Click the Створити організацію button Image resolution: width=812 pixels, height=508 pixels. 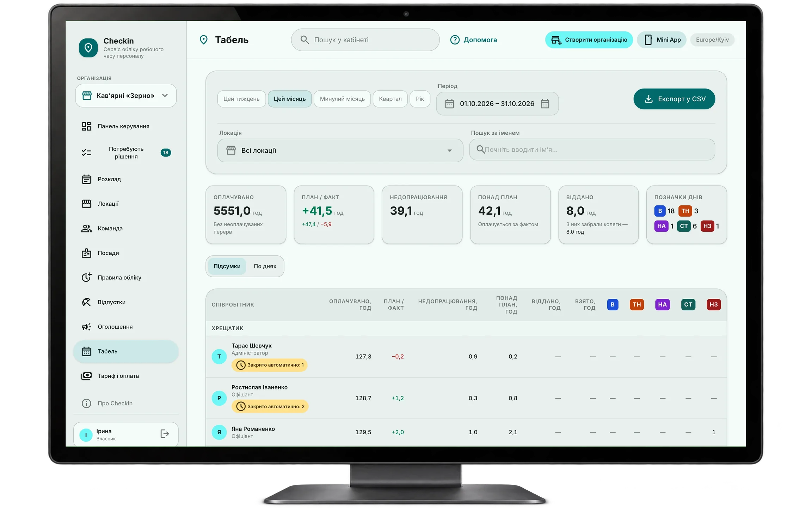(589, 40)
